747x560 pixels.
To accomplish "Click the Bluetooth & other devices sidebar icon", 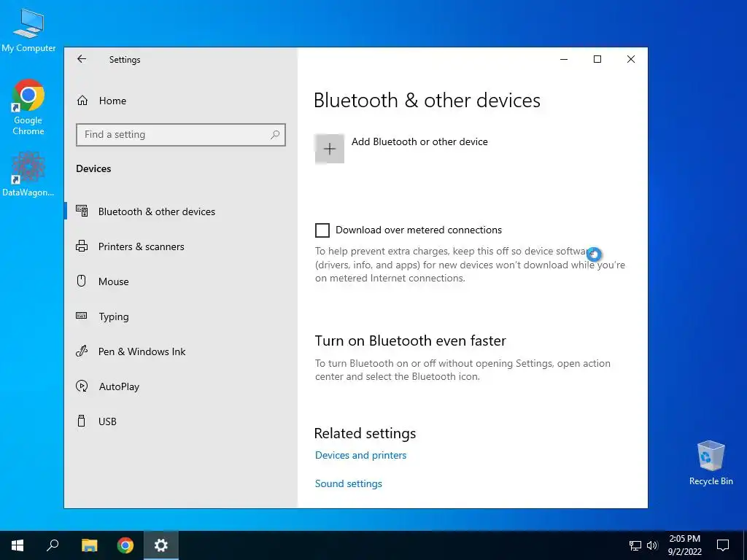I will pyautogui.click(x=82, y=211).
